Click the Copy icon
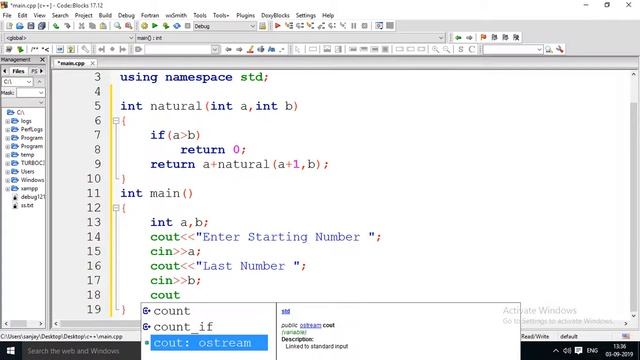The height and width of the screenshot is (360, 640). [92, 26]
